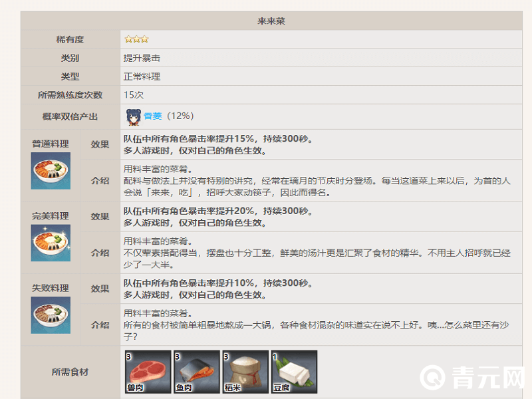Click the 正常料理 type value

click(142, 76)
